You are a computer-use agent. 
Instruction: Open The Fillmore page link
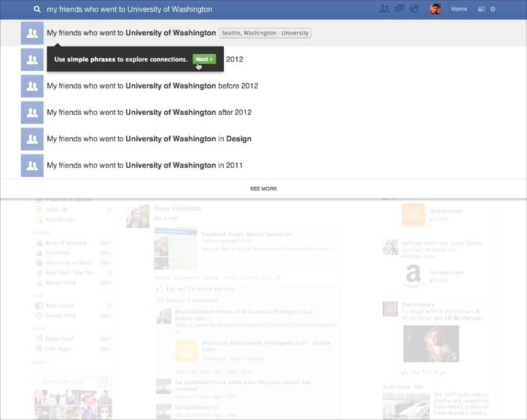coord(418,305)
